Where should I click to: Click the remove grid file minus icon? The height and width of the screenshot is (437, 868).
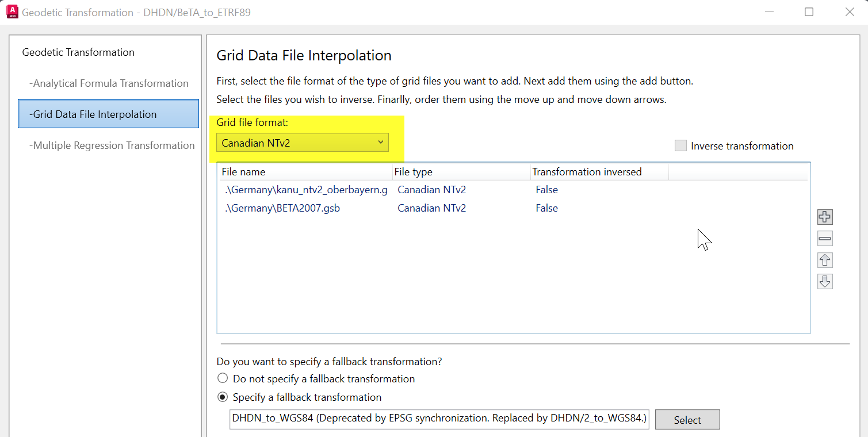pyautogui.click(x=825, y=238)
